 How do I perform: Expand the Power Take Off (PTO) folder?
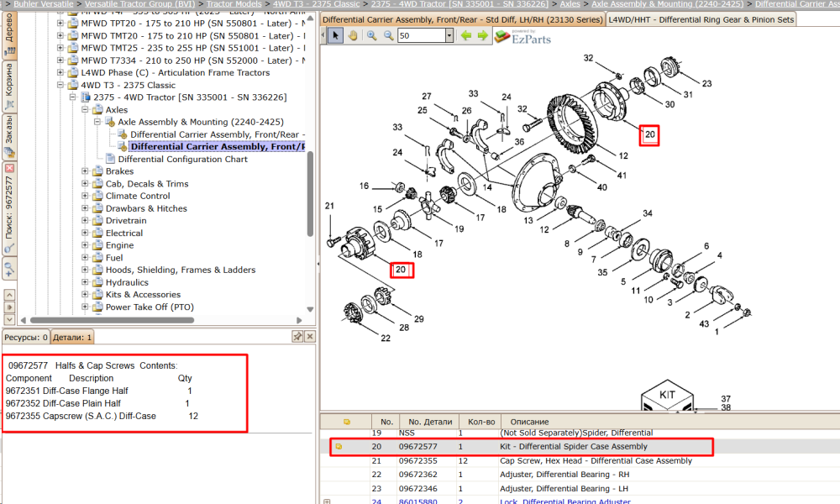pyautogui.click(x=85, y=307)
